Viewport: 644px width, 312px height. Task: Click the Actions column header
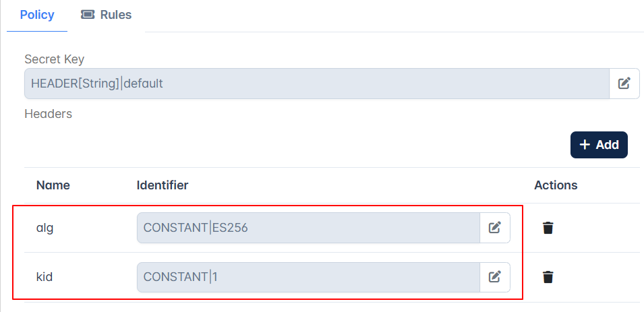[x=556, y=185]
